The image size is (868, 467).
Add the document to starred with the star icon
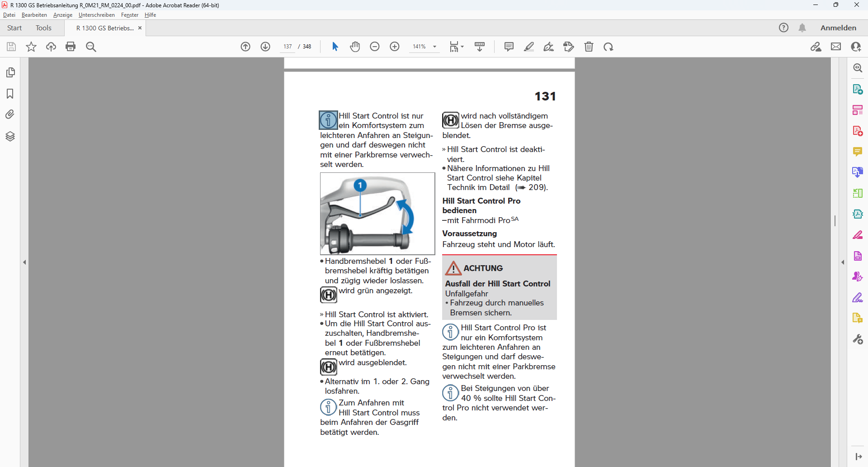[x=31, y=47]
